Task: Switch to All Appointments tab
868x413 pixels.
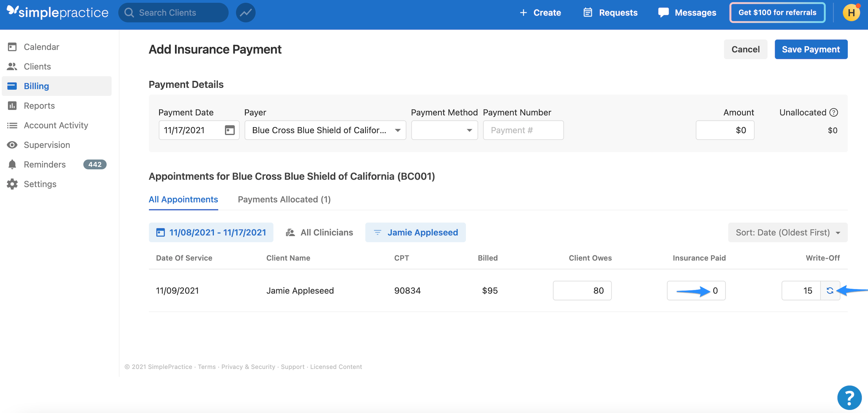Action: click(x=183, y=199)
